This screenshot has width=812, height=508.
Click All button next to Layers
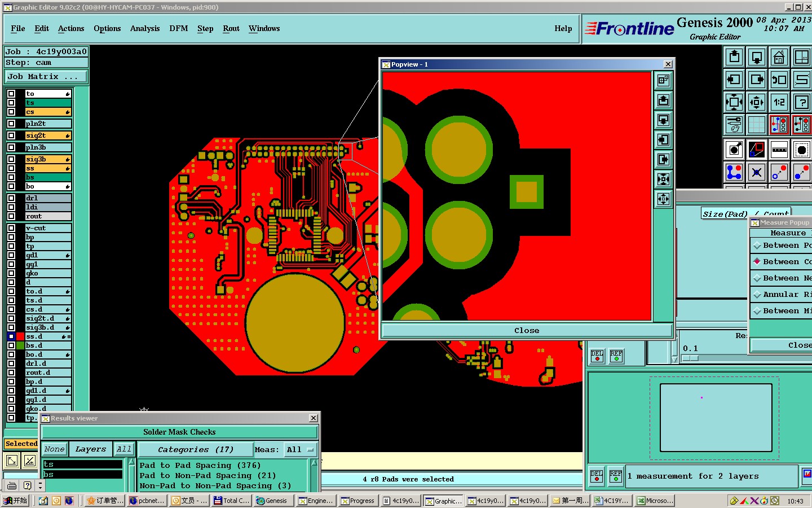click(x=124, y=449)
